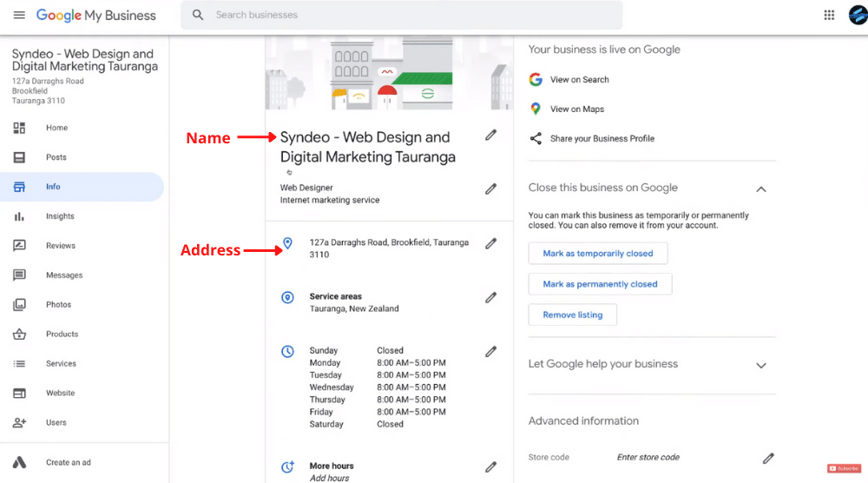Open View on Search link
Screen dimensions: 868x483
pyautogui.click(x=579, y=80)
